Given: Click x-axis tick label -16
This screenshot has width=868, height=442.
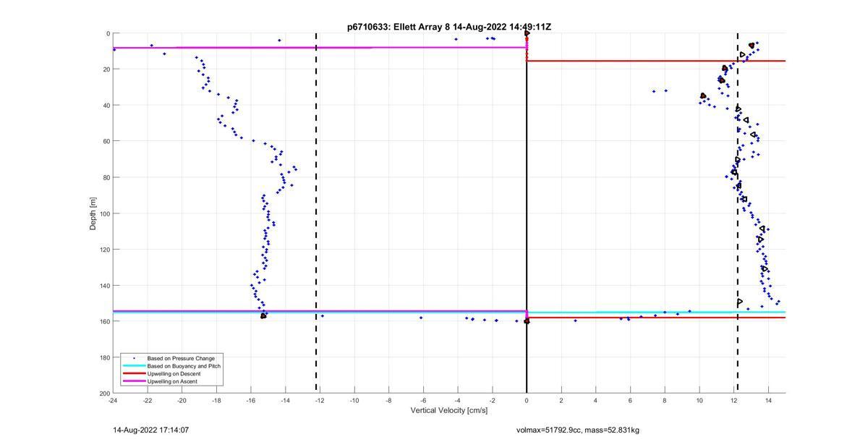Looking at the screenshot, I should point(251,400).
